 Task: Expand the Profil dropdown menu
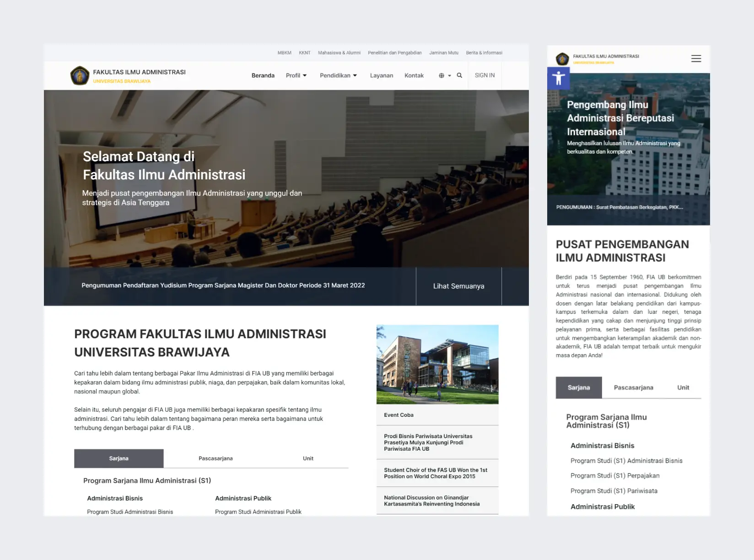[296, 75]
